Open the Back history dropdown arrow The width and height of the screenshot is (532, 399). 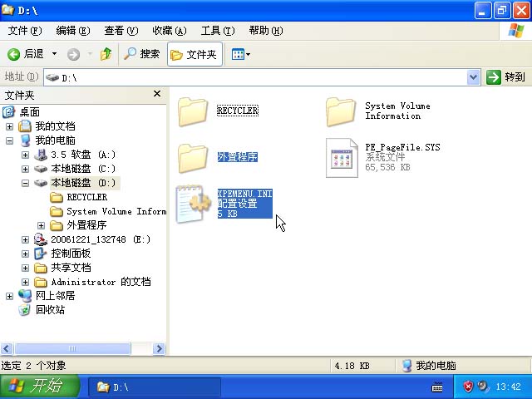[54, 53]
